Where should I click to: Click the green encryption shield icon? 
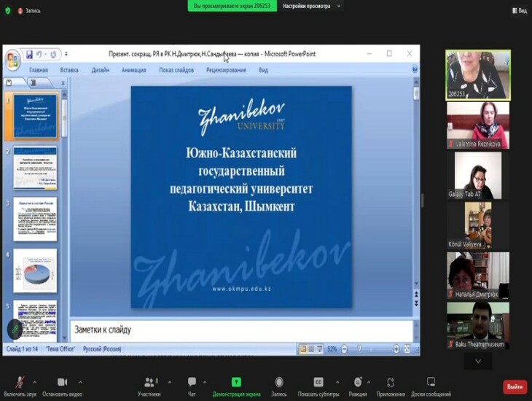[8, 11]
